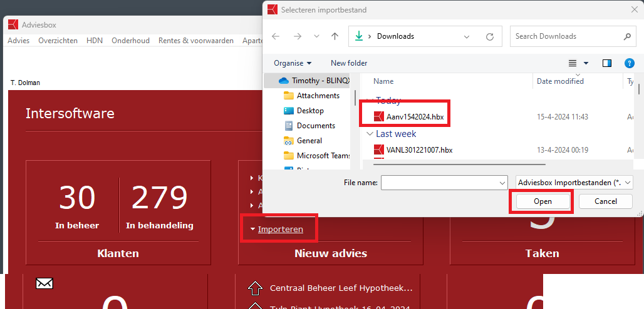This screenshot has width=644, height=309.
Task: Open the Microsoft Teams folder in sidebar
Action: pos(317,156)
